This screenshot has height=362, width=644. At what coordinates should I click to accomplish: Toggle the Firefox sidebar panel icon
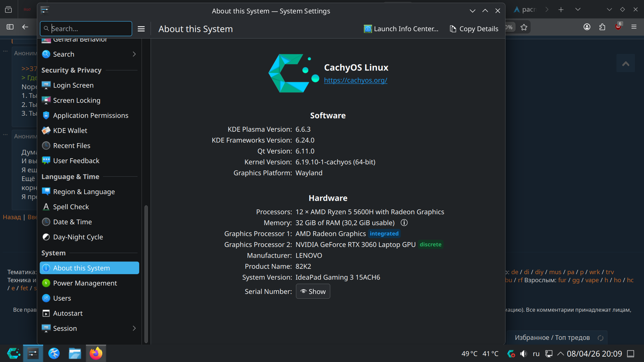(10, 27)
